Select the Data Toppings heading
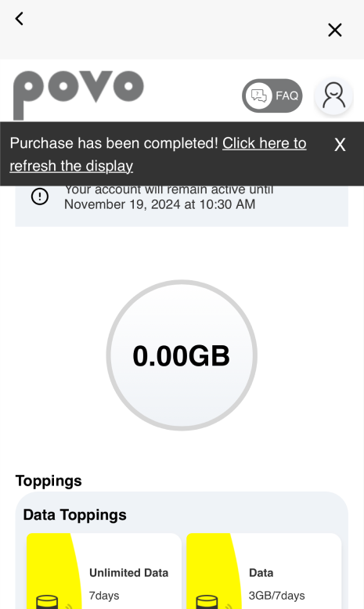The width and height of the screenshot is (364, 609). 74,514
